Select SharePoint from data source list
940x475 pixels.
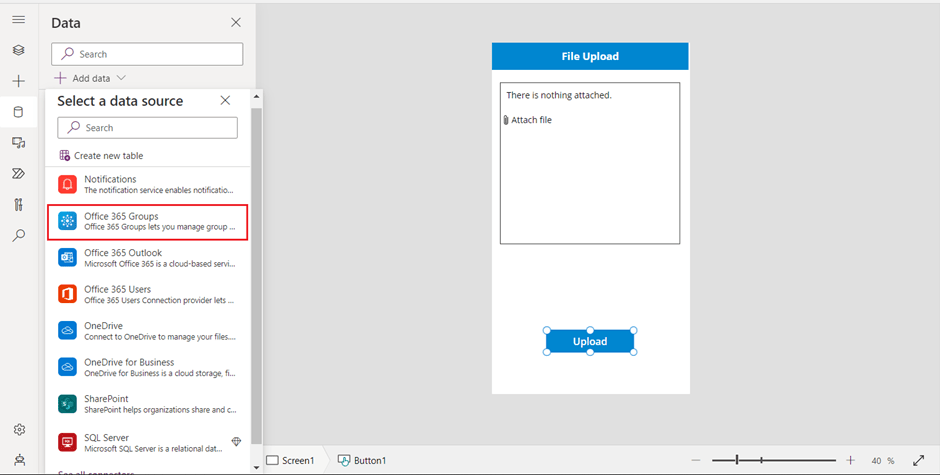click(148, 404)
